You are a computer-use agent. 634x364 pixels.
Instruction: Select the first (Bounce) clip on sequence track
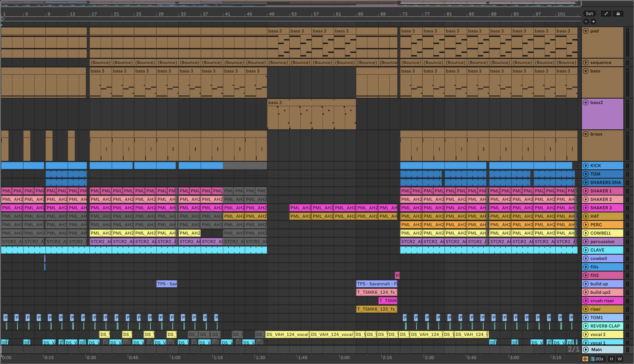[x=101, y=62]
